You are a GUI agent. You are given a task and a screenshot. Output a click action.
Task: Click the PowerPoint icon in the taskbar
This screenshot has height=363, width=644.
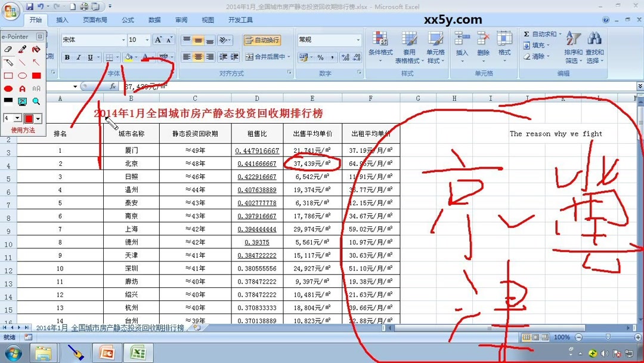click(107, 353)
